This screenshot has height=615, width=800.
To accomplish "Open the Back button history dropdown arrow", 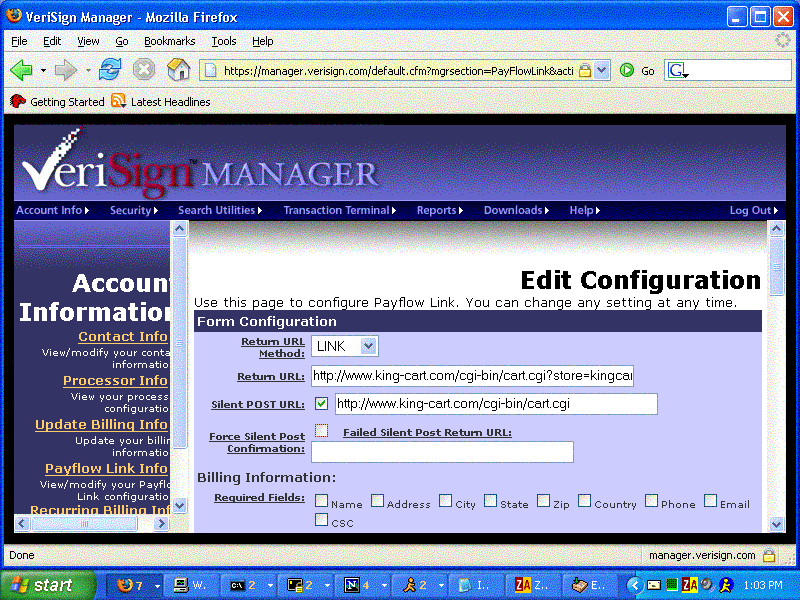I will [x=43, y=70].
